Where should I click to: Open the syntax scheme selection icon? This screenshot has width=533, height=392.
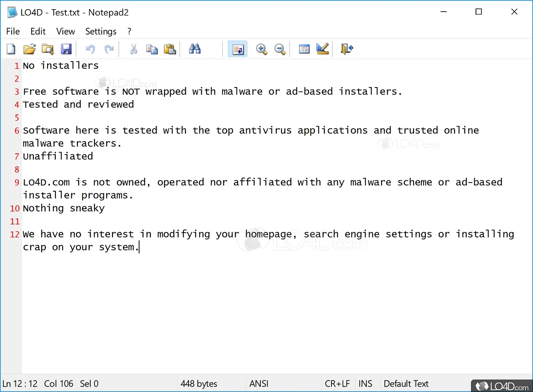(304, 49)
